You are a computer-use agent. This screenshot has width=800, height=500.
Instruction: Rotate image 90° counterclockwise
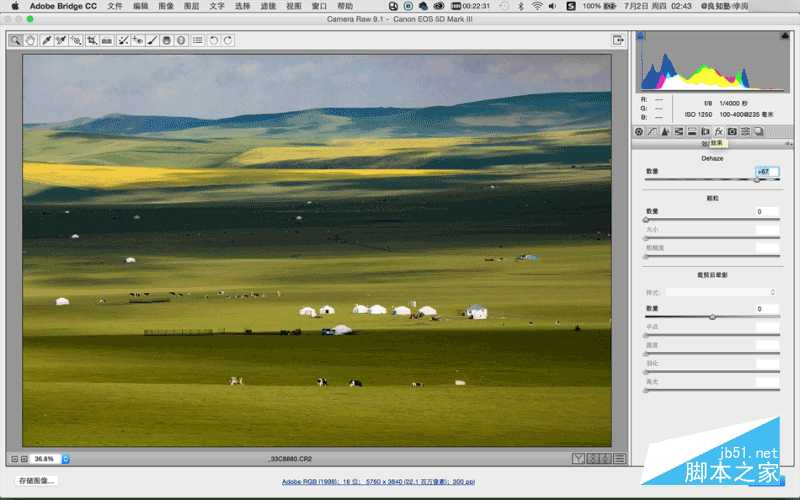pos(214,40)
